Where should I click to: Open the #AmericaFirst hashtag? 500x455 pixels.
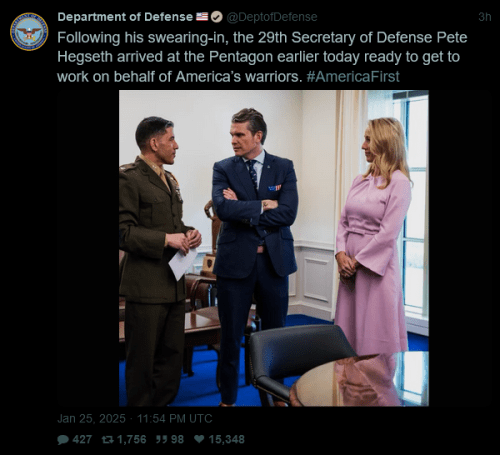353,77
